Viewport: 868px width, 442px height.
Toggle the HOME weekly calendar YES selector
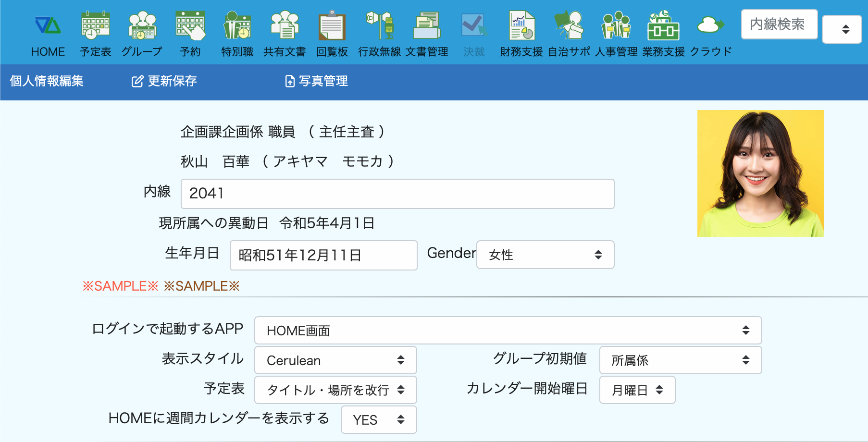pos(378,420)
